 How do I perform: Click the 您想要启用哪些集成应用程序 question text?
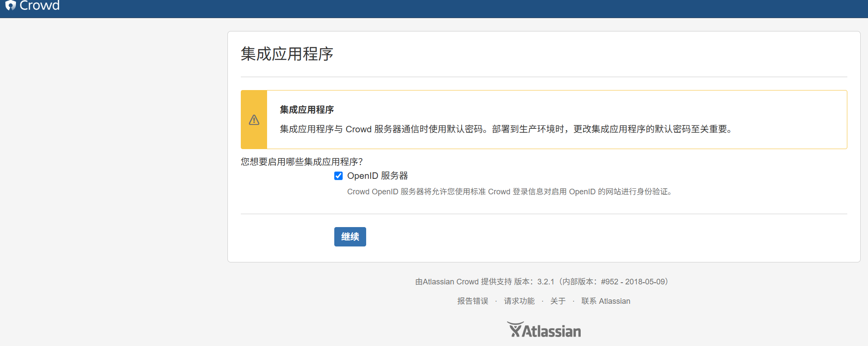(x=302, y=162)
